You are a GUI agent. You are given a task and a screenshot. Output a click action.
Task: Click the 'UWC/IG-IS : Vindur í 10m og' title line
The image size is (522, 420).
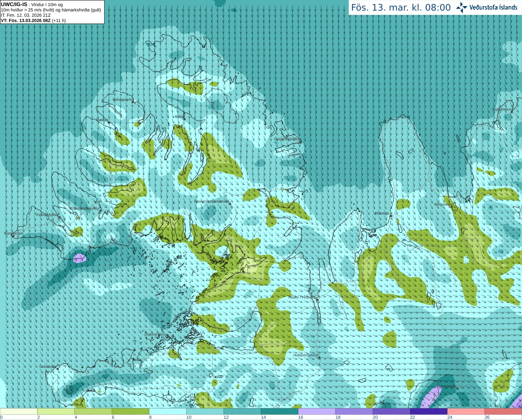coord(32,4)
